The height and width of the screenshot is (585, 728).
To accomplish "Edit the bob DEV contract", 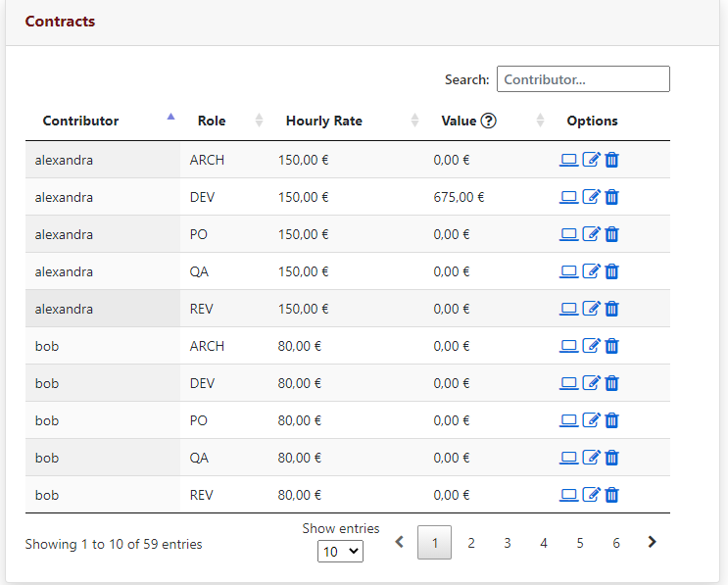I will tap(592, 382).
